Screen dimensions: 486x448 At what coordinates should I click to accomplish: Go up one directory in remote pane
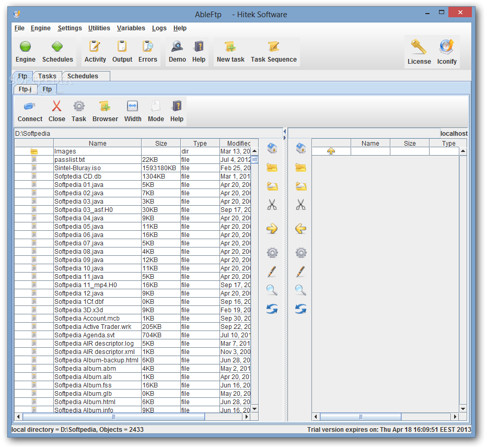click(331, 151)
